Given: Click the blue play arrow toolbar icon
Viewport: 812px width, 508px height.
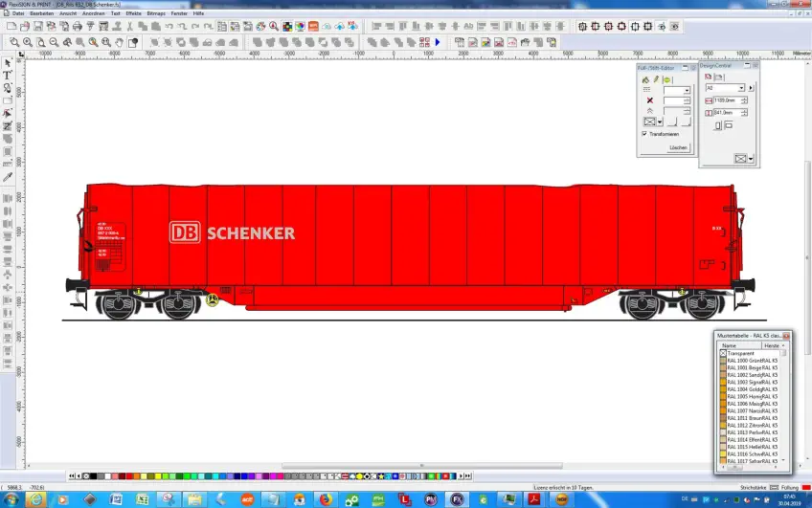Looking at the screenshot, I should click(438, 42).
